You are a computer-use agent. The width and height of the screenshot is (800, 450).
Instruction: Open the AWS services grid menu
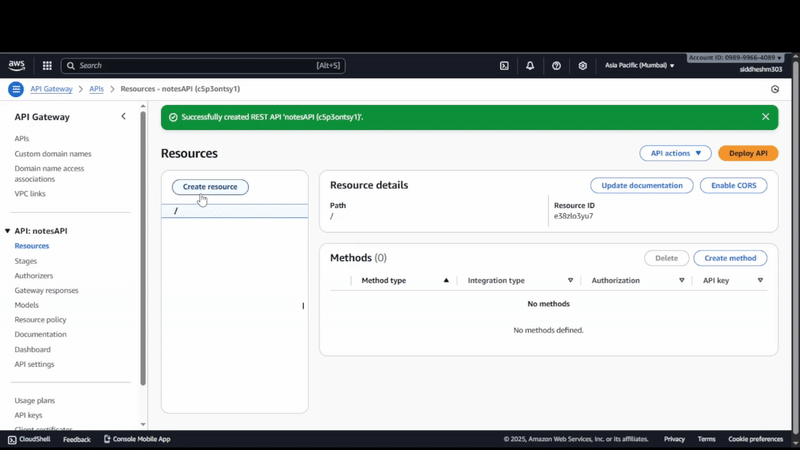(47, 65)
